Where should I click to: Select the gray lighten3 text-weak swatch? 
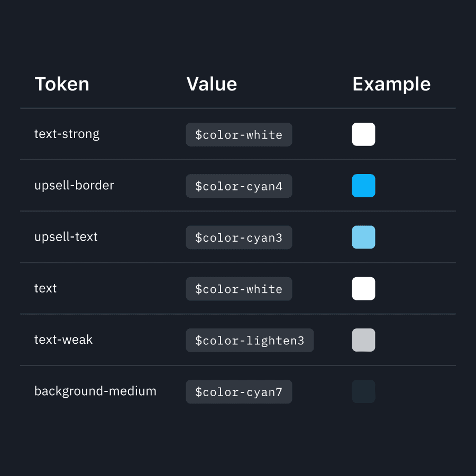(363, 340)
